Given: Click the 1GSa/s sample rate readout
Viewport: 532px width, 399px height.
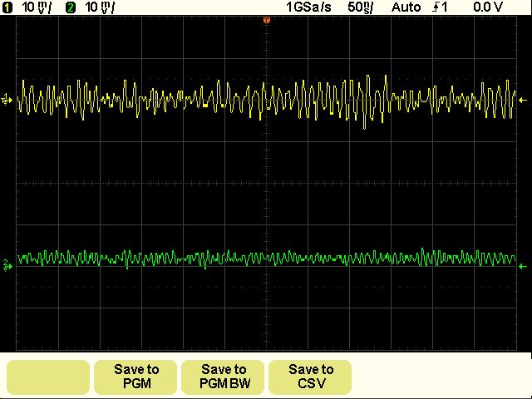Looking at the screenshot, I should click(x=308, y=7).
